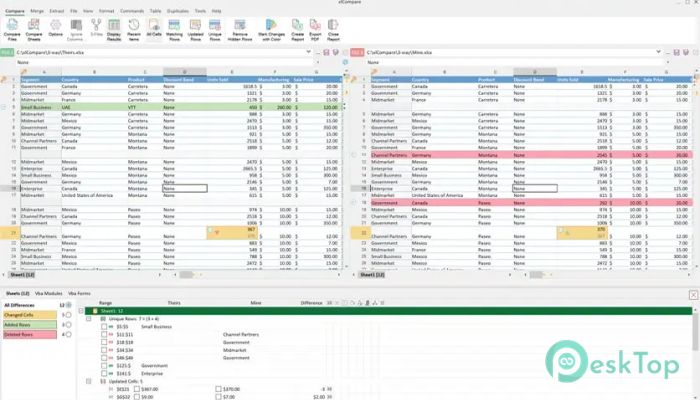Open the Extract ribbon tab
The width and height of the screenshot is (700, 400).
click(x=57, y=11)
